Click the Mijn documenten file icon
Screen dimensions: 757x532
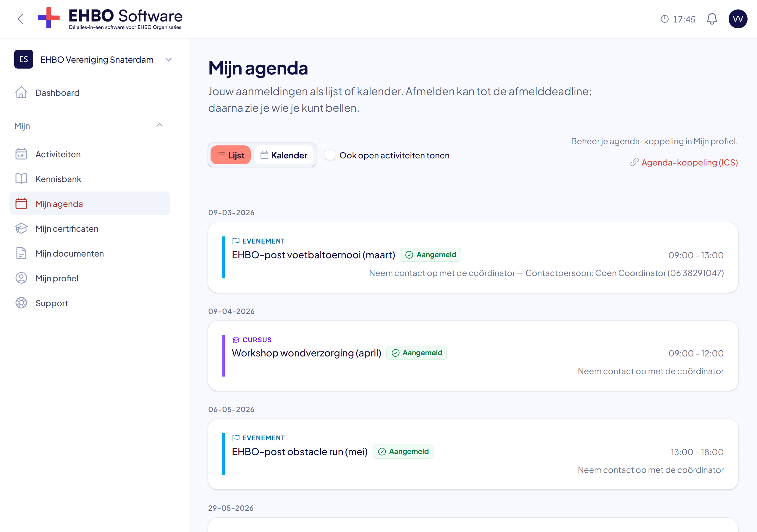coord(21,253)
